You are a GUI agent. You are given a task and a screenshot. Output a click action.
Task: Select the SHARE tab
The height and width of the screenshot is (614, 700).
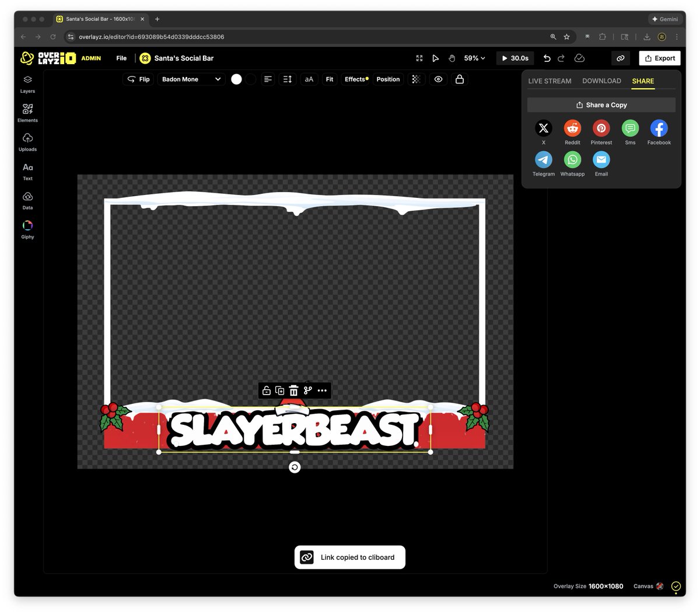coord(643,81)
